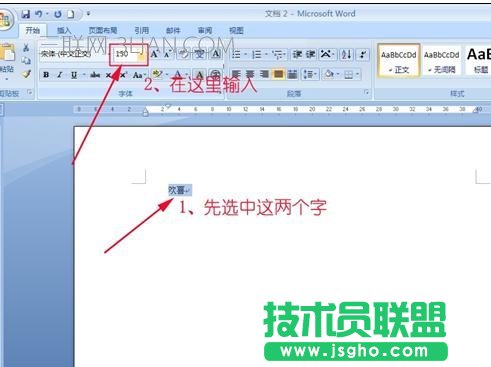
Task: Toggle subscript formatting
Action: [x=109, y=75]
